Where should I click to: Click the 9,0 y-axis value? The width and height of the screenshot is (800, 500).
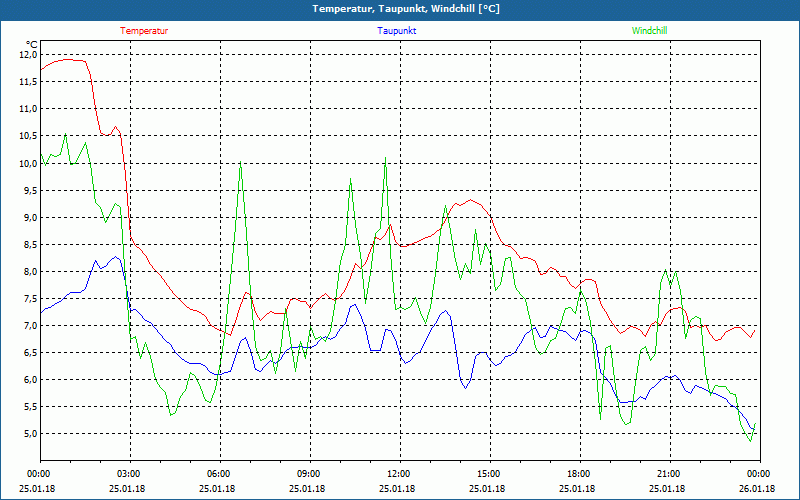click(30, 217)
